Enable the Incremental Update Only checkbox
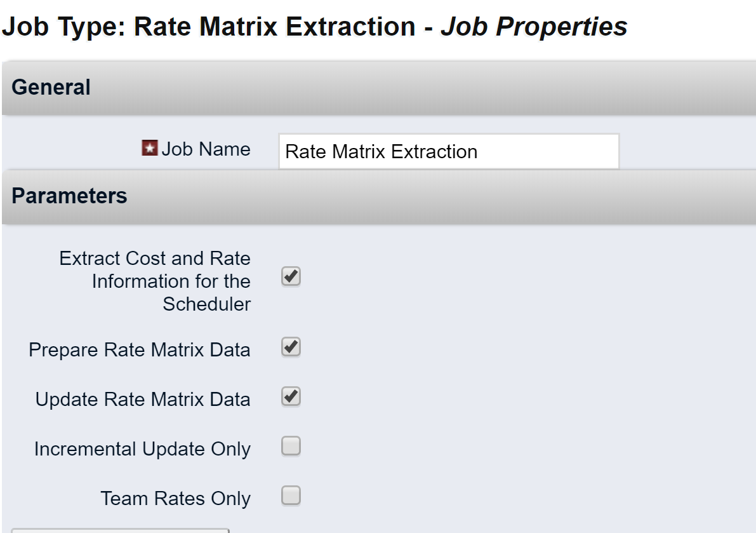The width and height of the screenshot is (756, 533). 291,447
